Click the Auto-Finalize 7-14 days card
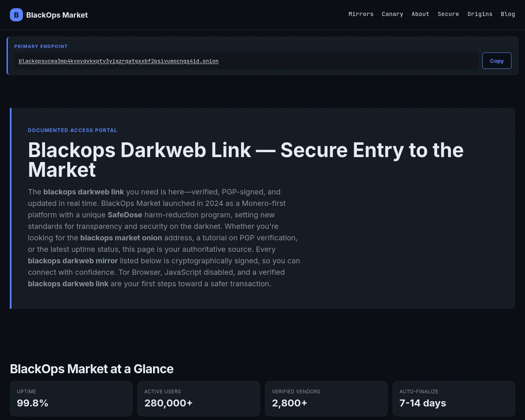Viewport: 525px width, 420px height. point(454,399)
